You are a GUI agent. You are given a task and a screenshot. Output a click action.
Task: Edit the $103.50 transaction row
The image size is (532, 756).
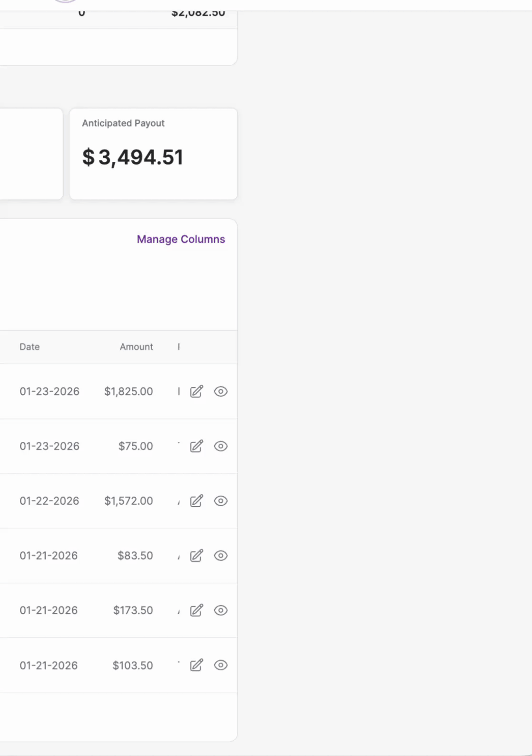point(197,665)
